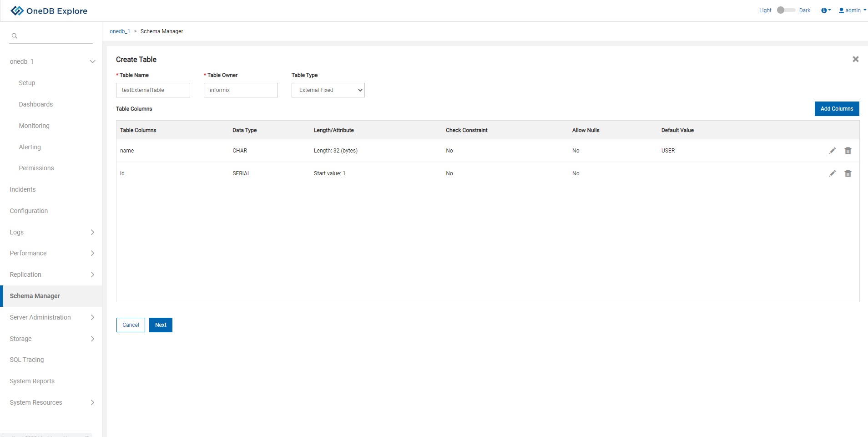The height and width of the screenshot is (437, 868).
Task: Click the sidebar search icon
Action: point(15,36)
